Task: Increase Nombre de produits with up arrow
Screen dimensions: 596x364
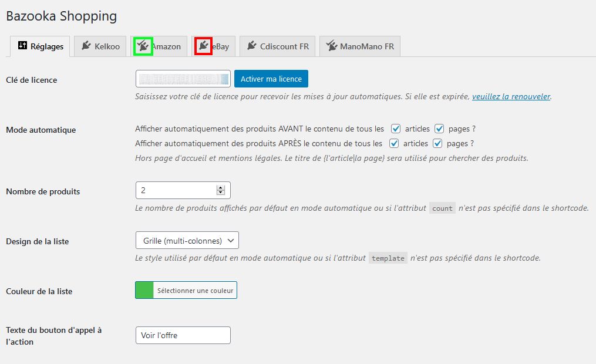Action: point(221,187)
